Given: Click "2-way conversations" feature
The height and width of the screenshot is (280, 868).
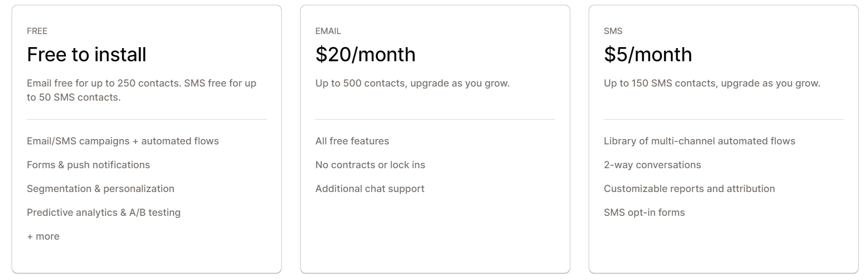Looking at the screenshot, I should click(x=652, y=165).
